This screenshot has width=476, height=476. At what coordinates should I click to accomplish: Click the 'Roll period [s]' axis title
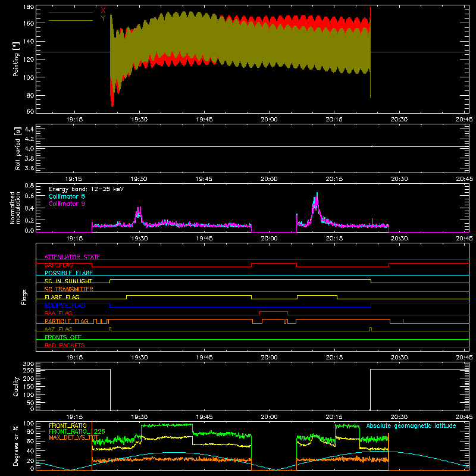coord(18,148)
